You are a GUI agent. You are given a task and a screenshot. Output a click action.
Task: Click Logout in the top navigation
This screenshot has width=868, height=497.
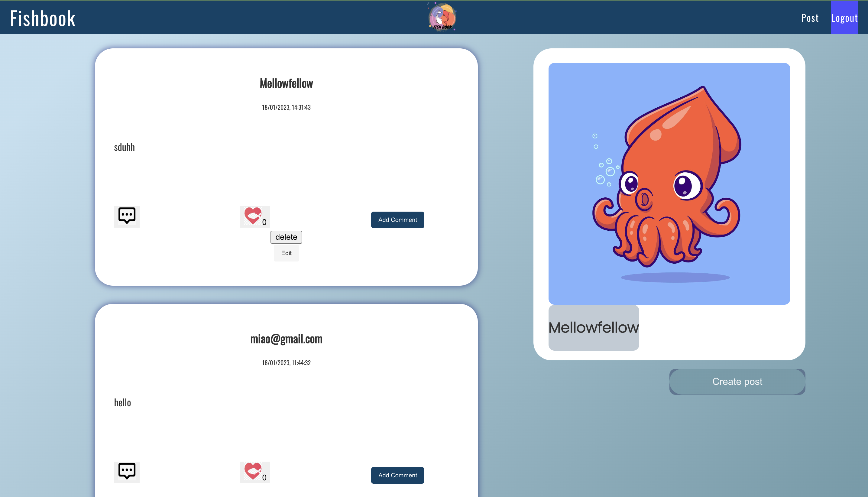pos(844,18)
